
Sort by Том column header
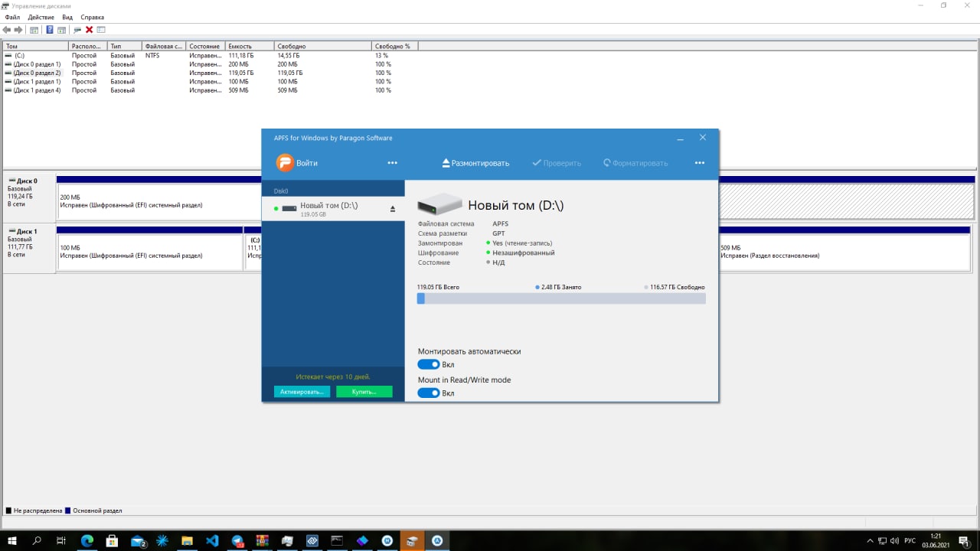point(35,47)
